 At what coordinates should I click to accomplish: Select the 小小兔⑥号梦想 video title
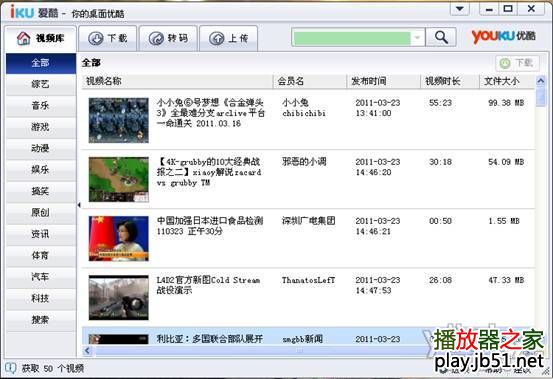[211, 113]
